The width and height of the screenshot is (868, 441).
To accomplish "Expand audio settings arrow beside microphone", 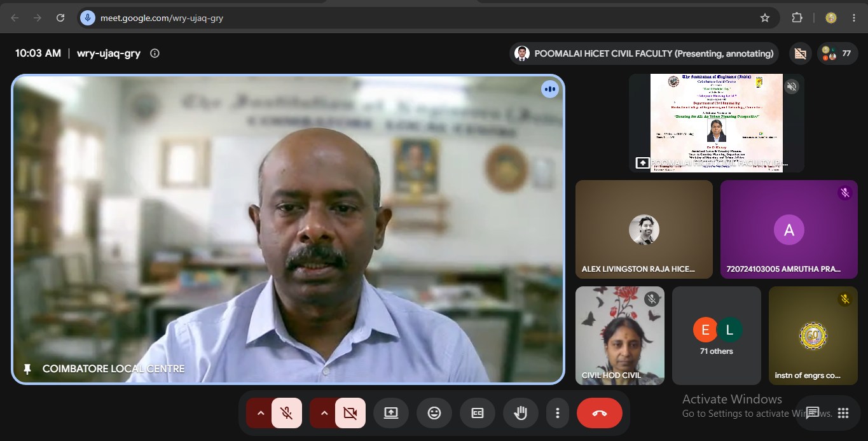I will point(260,413).
